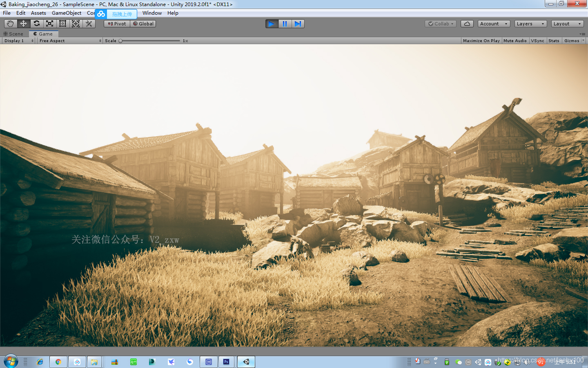
Task: Open the Gizmos dropdown arrow
Action: (583, 41)
